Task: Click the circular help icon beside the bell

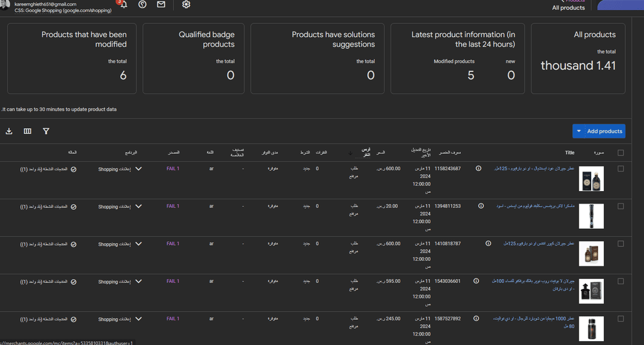Action: coord(142,4)
